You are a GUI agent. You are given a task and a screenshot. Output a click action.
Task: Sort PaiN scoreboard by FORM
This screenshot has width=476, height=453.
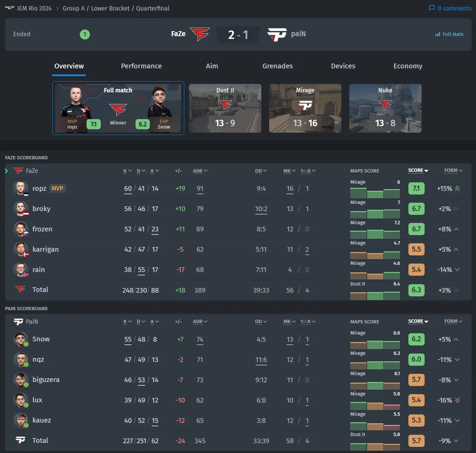click(x=453, y=321)
